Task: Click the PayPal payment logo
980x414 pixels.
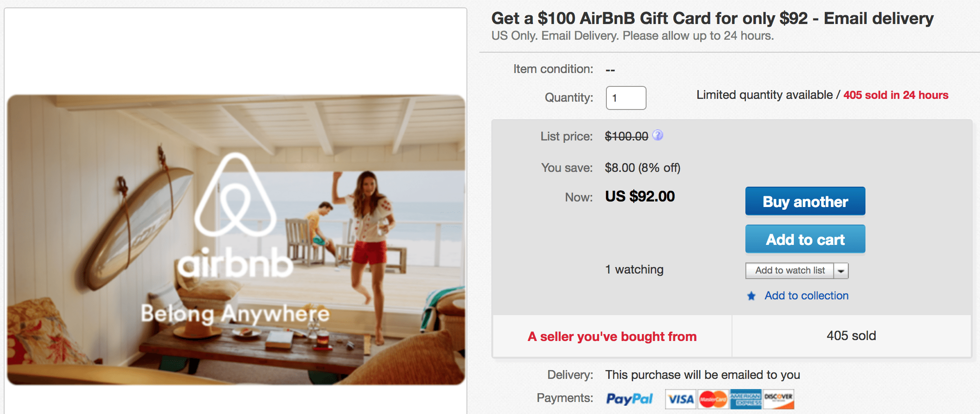Action: 629,399
